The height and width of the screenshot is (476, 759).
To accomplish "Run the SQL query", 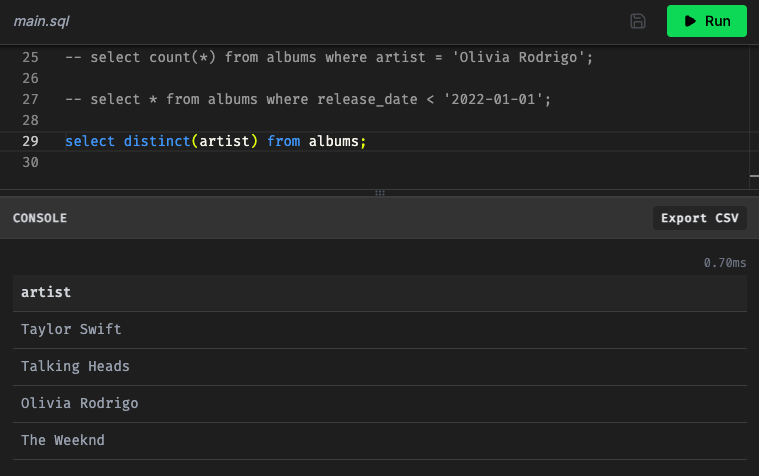I will tap(706, 21).
